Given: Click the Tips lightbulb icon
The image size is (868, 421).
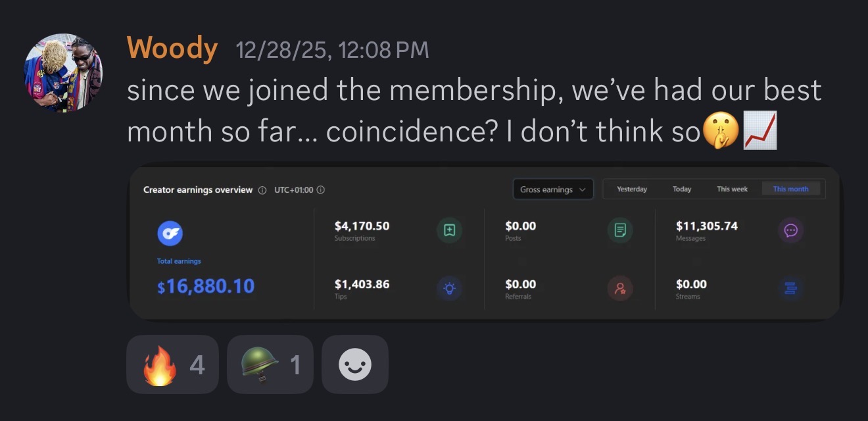Looking at the screenshot, I should 450,288.
